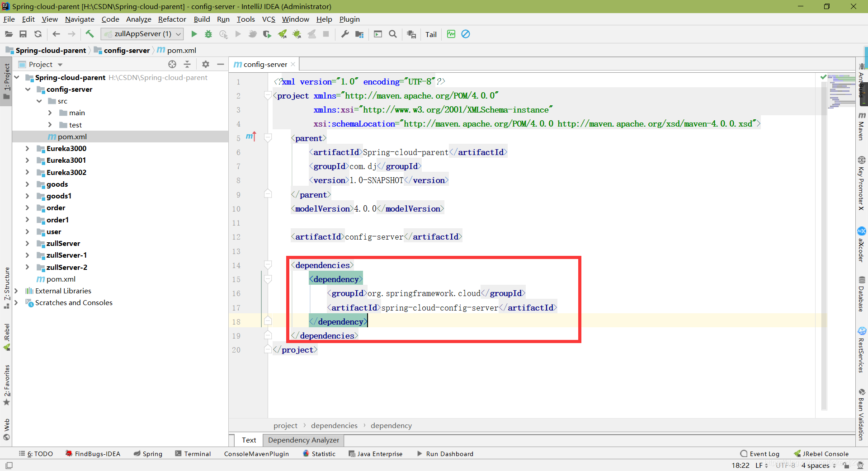
Task: Click the Tail toolbar button
Action: coord(431,34)
